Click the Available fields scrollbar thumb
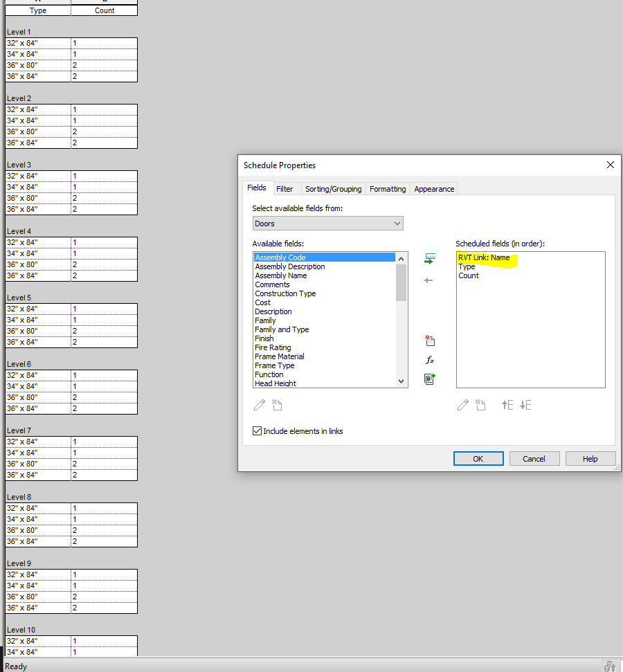This screenshot has height=672, width=623. click(401, 282)
